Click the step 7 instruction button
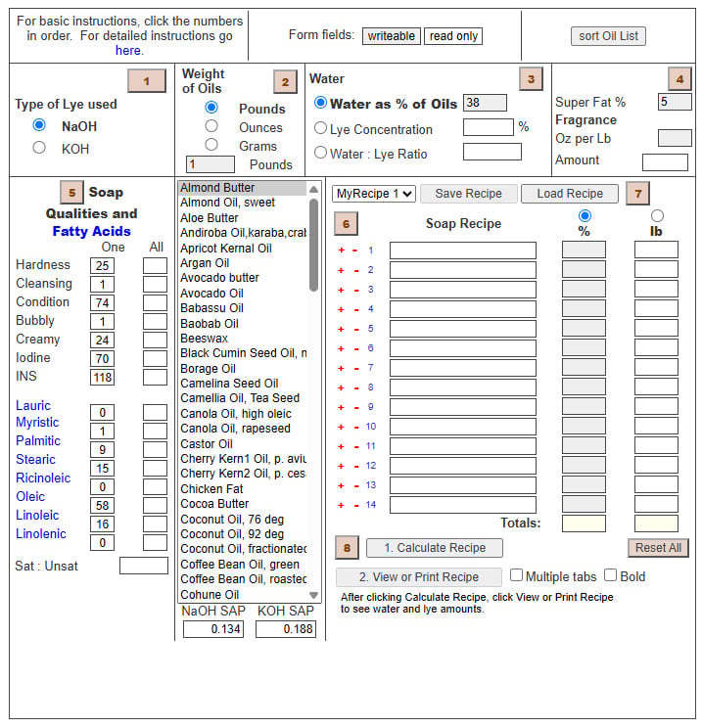Viewport: 702px width, 728px height. pyautogui.click(x=638, y=193)
